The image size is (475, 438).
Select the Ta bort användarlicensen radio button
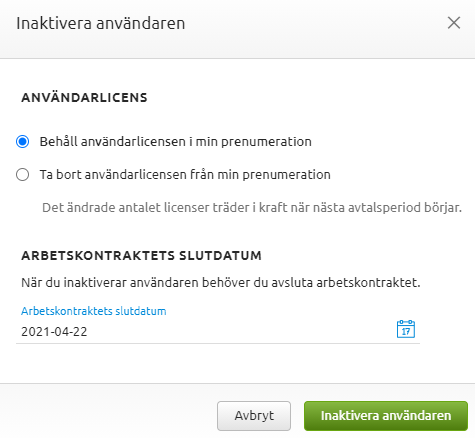pos(23,174)
